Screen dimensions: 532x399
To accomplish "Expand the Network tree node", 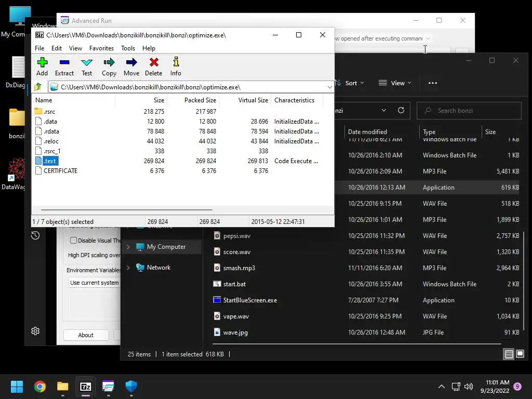I will click(128, 268).
